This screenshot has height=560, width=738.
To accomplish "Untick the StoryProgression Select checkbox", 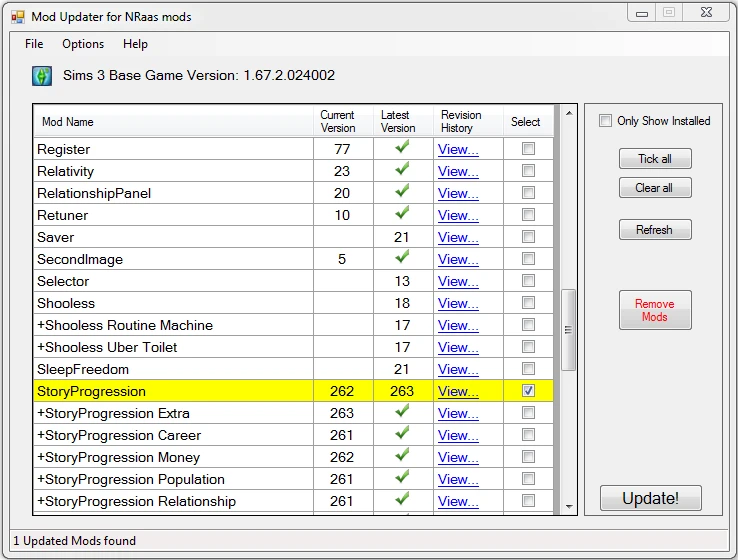I will (x=529, y=391).
